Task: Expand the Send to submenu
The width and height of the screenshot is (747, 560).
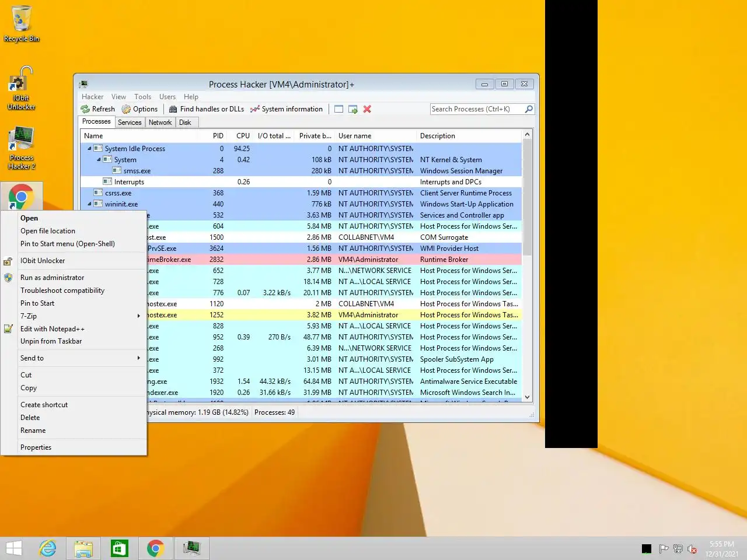Action: [74, 358]
